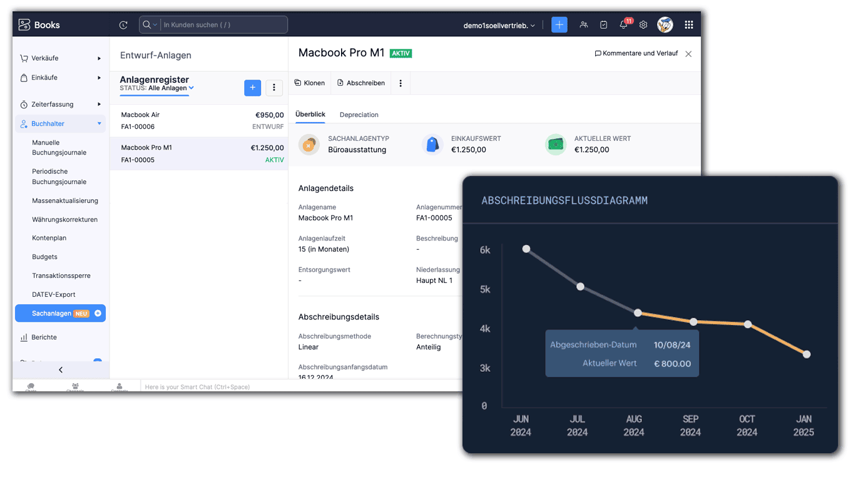The image size is (868, 479).
Task: Open Manuelle Buchungsjournale in sidebar
Action: (x=59, y=148)
